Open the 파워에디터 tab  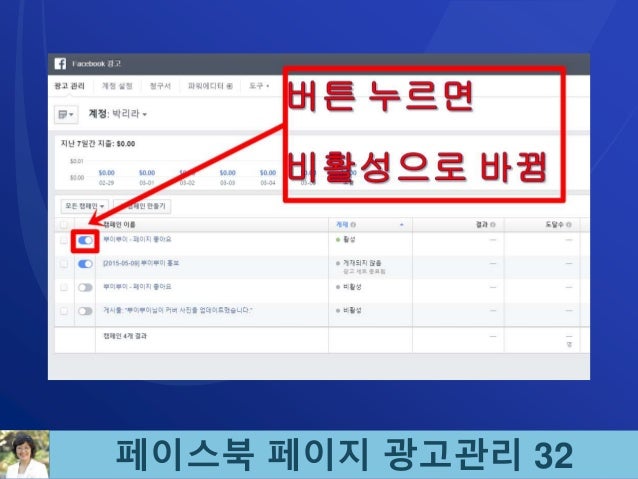tap(210, 86)
